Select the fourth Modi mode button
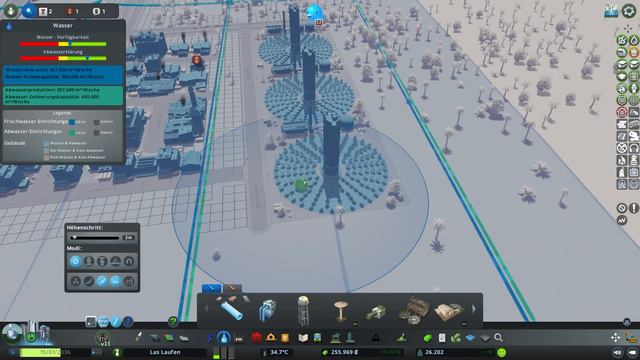This screenshot has width=640, height=360. click(x=116, y=261)
